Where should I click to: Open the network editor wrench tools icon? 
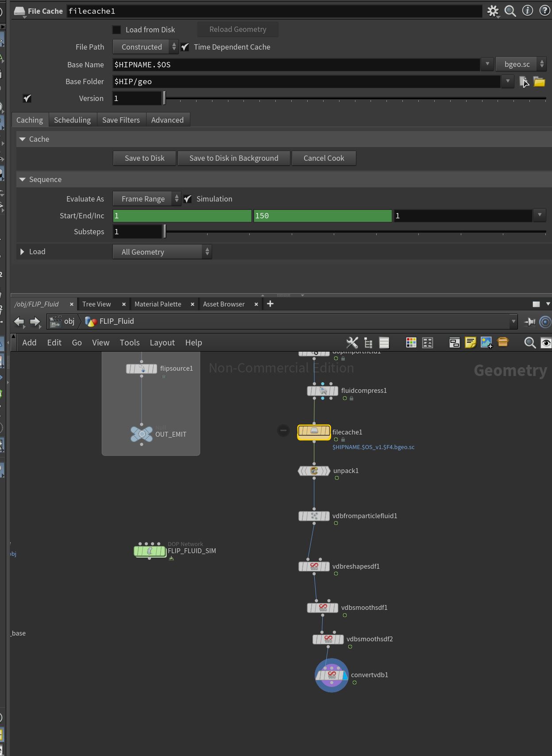[x=352, y=342]
